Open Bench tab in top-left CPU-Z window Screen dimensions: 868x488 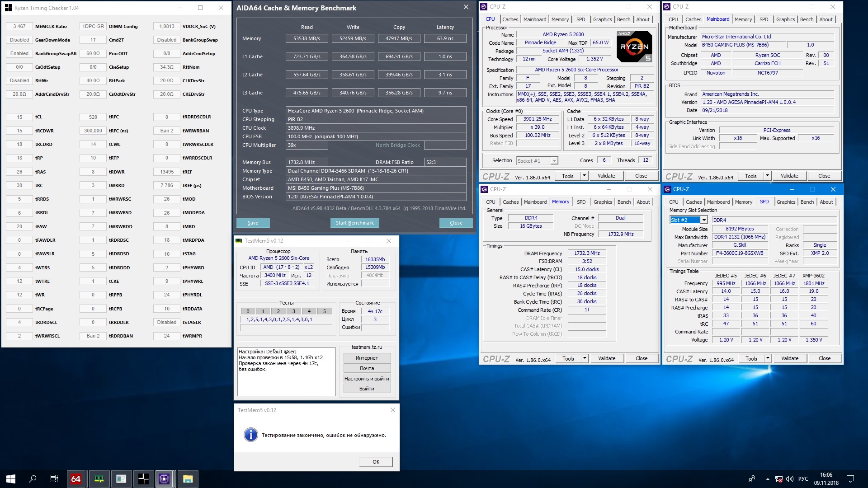pyautogui.click(x=623, y=19)
